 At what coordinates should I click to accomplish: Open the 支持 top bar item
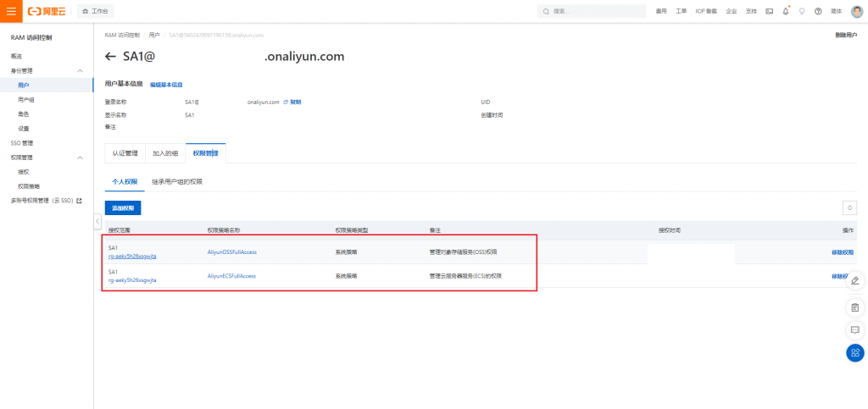(x=751, y=11)
